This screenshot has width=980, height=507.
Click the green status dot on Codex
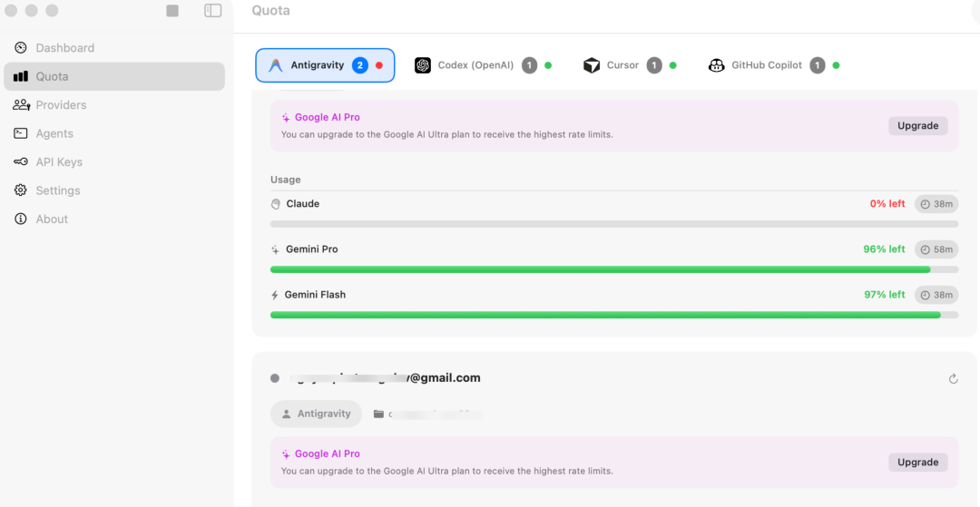tap(548, 65)
